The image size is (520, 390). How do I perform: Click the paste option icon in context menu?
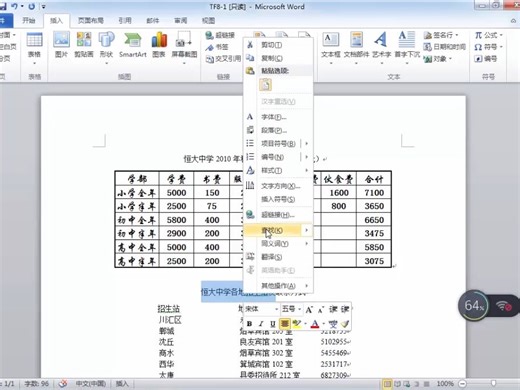coord(265,85)
